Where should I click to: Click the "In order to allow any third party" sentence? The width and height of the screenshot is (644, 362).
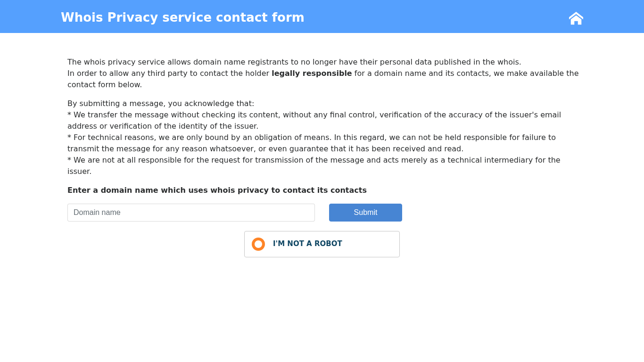point(168,74)
